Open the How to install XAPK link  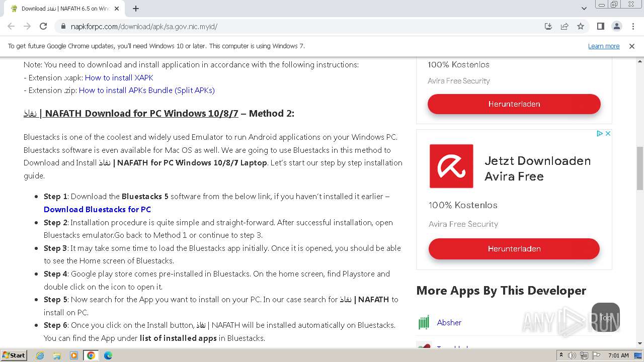[x=119, y=77]
